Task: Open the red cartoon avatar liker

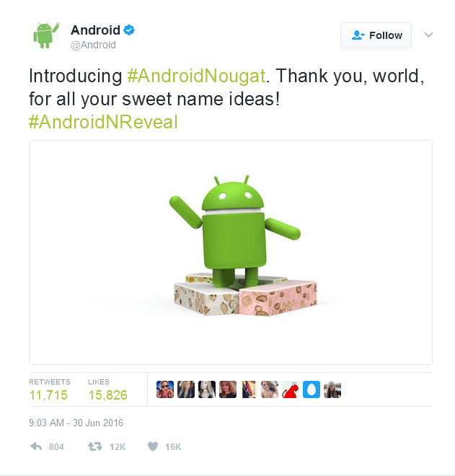Action: tap(291, 389)
